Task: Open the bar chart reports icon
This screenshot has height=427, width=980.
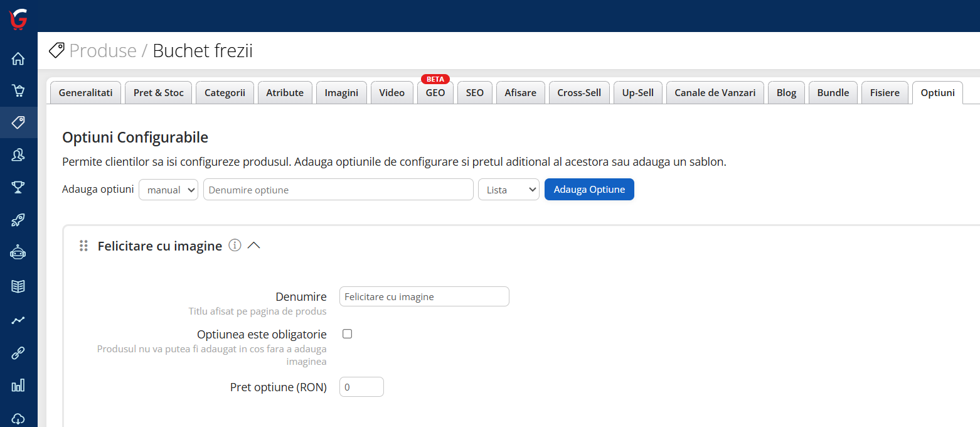Action: [18, 386]
